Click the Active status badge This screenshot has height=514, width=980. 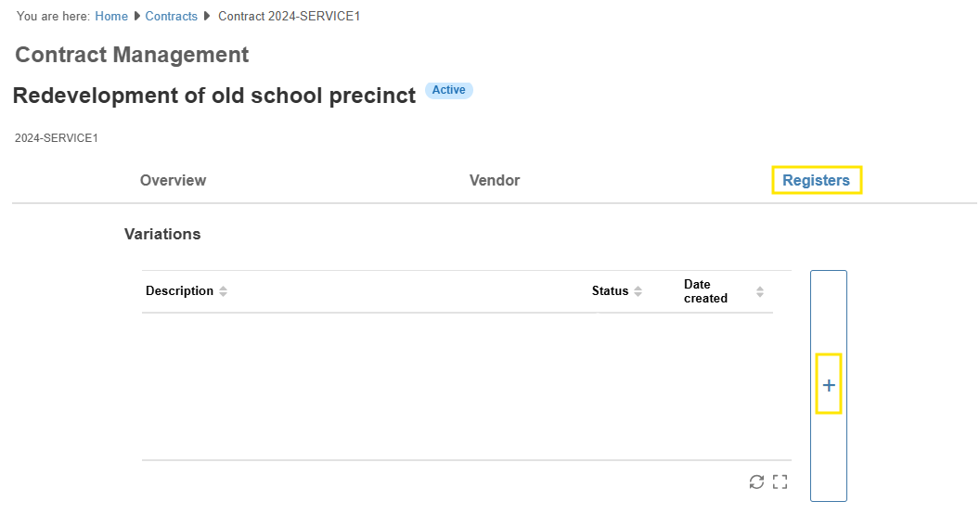[449, 90]
